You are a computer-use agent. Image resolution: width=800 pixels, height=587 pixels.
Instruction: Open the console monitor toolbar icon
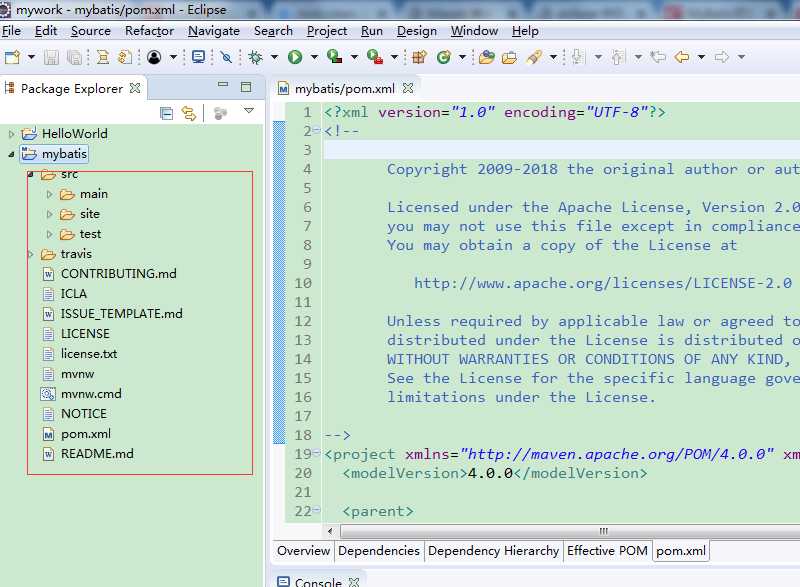click(x=198, y=57)
